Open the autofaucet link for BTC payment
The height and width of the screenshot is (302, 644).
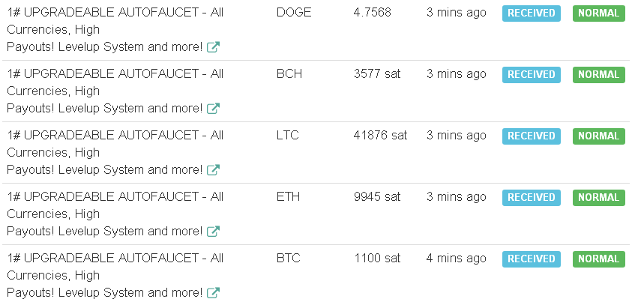[115, 275]
